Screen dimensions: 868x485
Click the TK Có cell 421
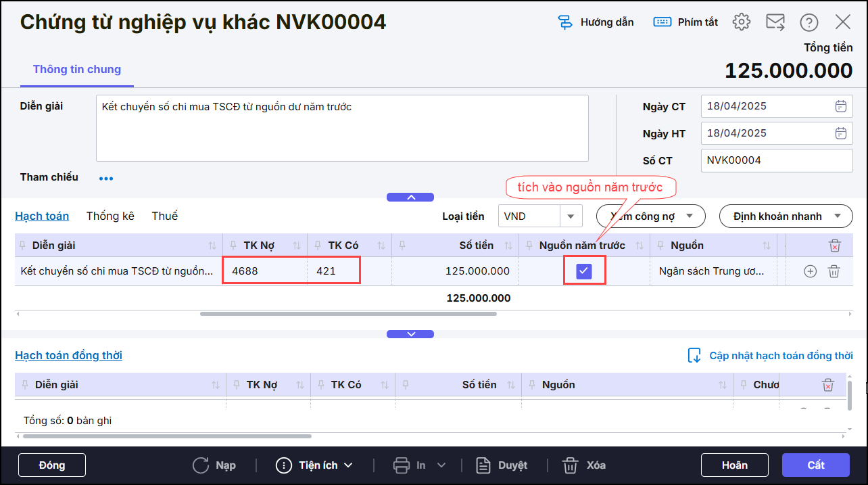click(349, 271)
